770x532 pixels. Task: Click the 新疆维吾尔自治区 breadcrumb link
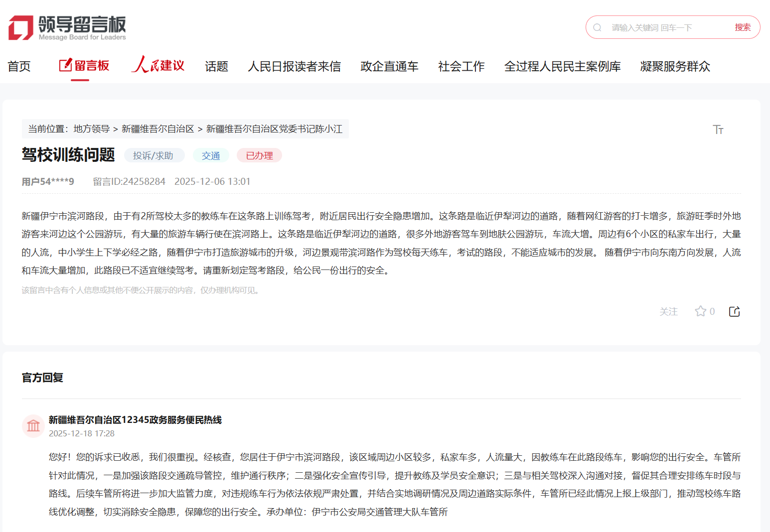pos(157,129)
